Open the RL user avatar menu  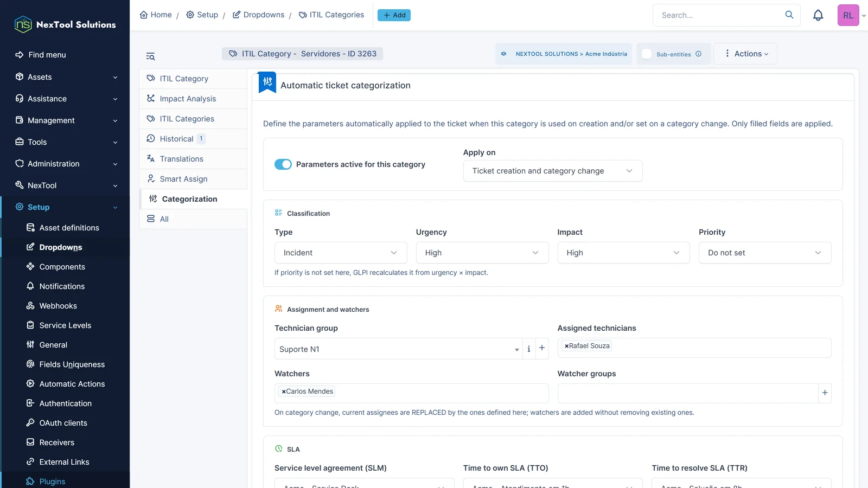coord(848,15)
